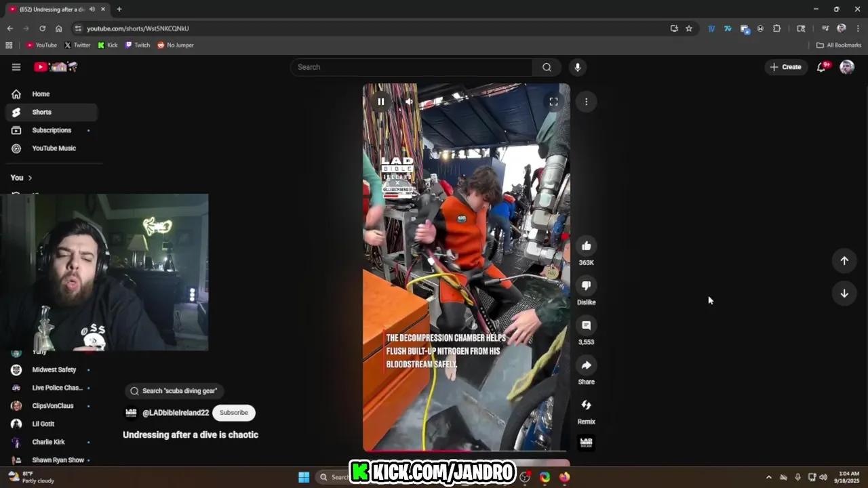Open ClipsVonClaus subscription
Viewport: 868px width, 488px height.
52,406
